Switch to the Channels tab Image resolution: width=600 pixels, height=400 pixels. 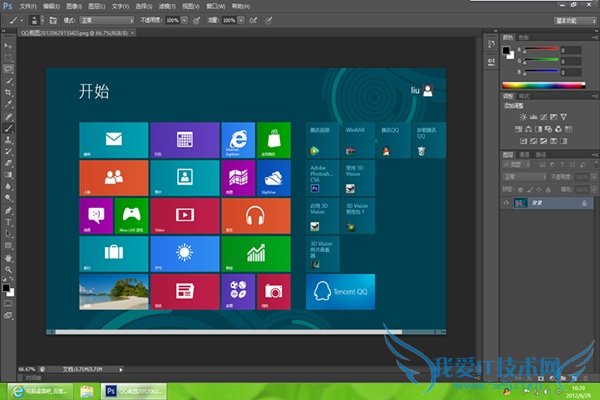coord(524,155)
